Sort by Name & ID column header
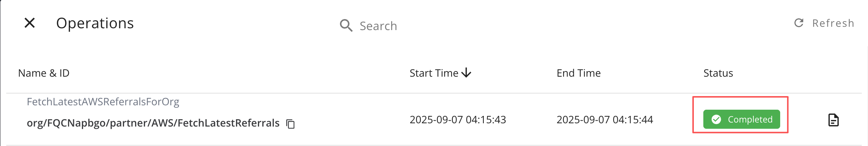The image size is (868, 146). (44, 73)
